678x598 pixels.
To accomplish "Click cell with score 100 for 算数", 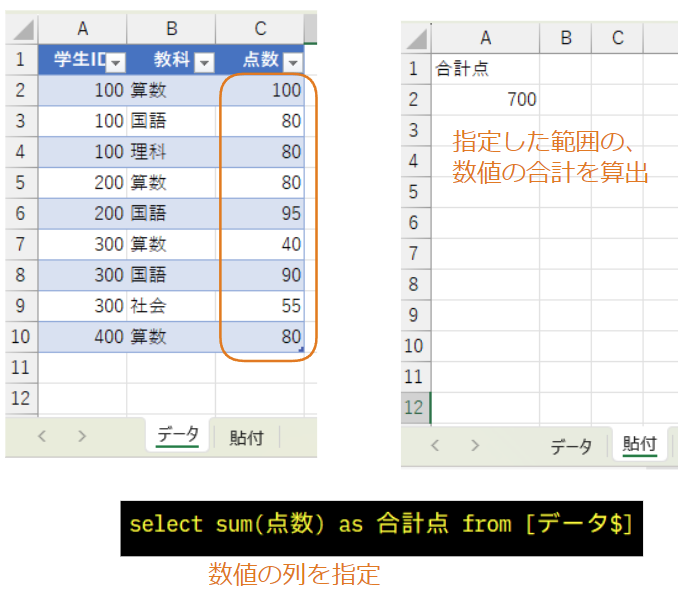I will (x=260, y=90).
